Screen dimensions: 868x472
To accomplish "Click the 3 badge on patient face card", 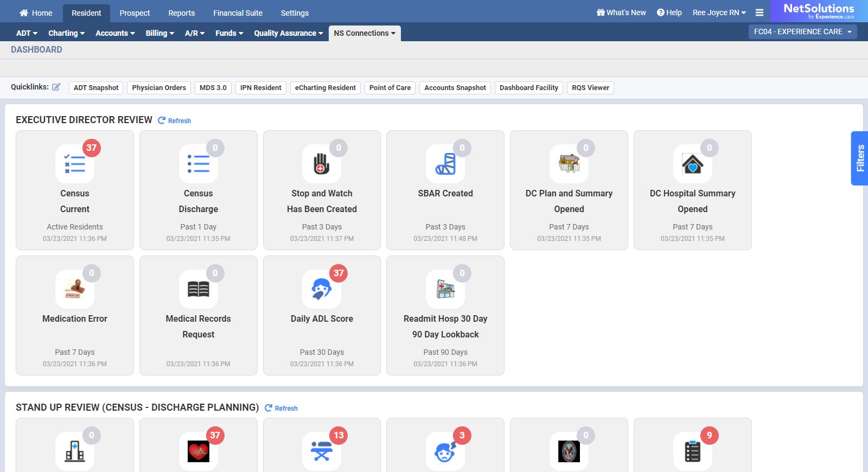I will (462, 435).
